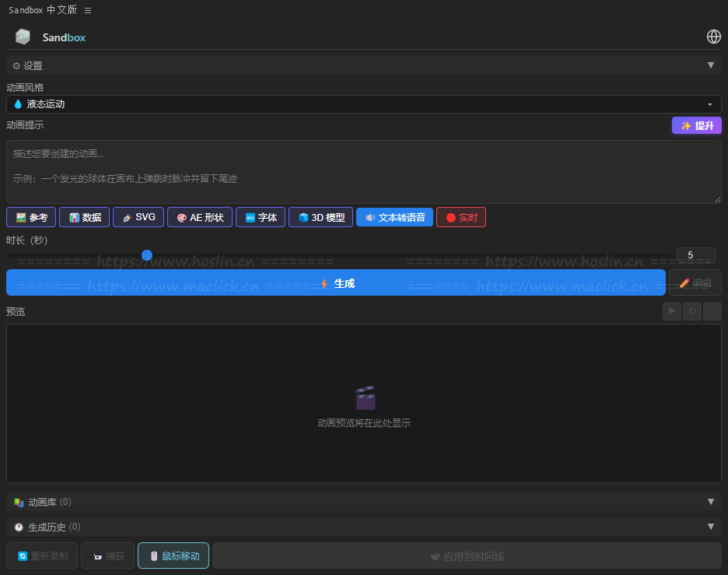Expand the 设置 settings section
The image size is (728, 575).
(x=363, y=65)
